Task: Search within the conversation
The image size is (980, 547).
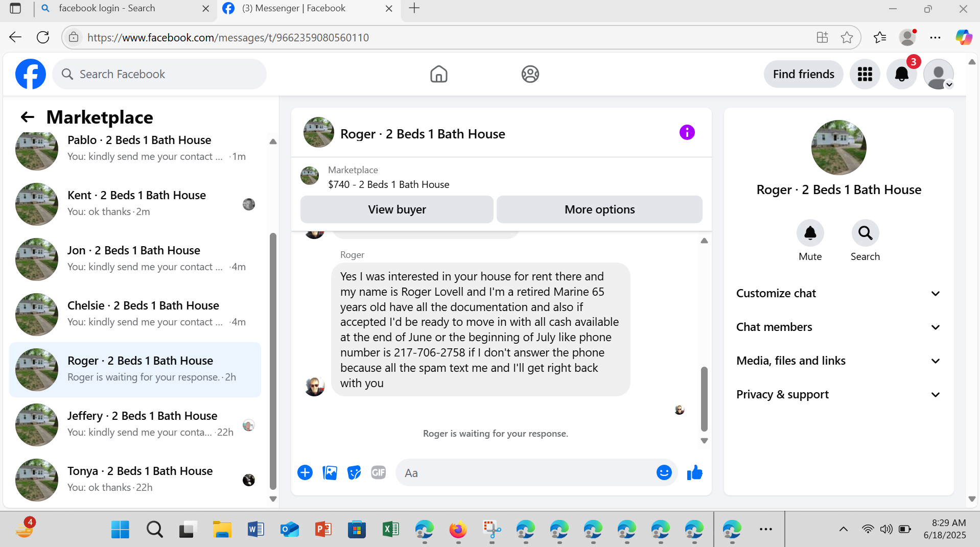Action: 865,233
